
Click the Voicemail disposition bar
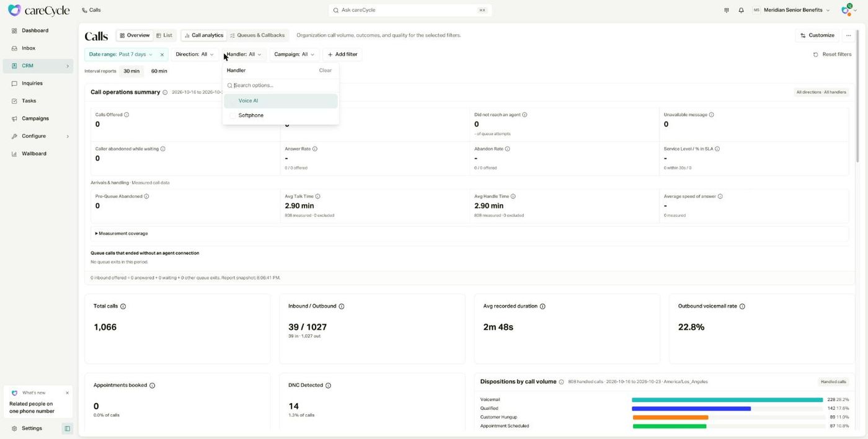point(727,400)
